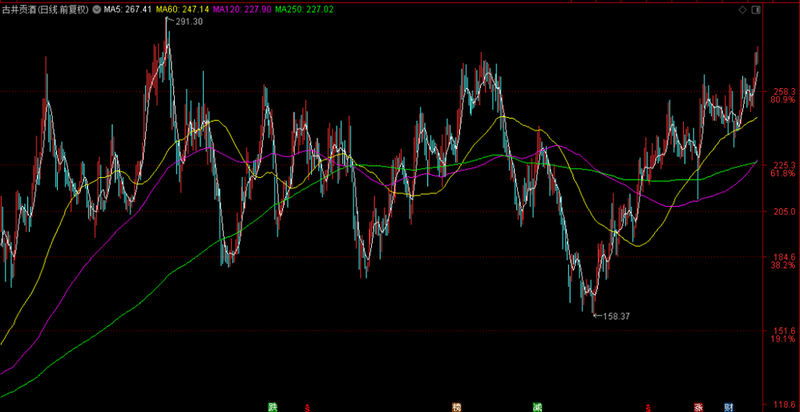Select the green MA250 indicator label
Screen dimensions: 800x412
point(304,9)
